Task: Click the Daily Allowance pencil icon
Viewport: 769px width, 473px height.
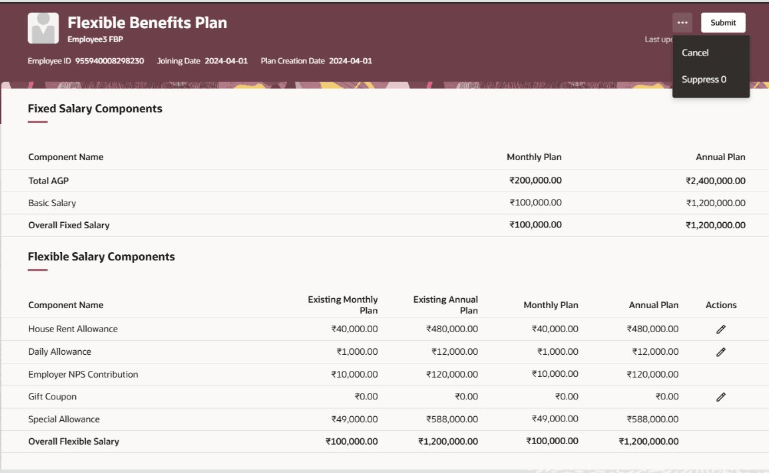Action: point(720,352)
